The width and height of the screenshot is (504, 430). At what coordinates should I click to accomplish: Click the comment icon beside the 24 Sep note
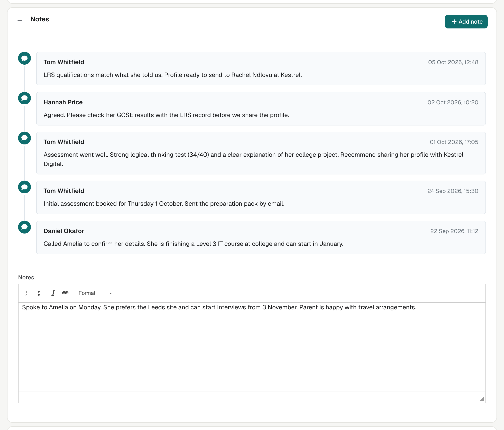tap(24, 187)
